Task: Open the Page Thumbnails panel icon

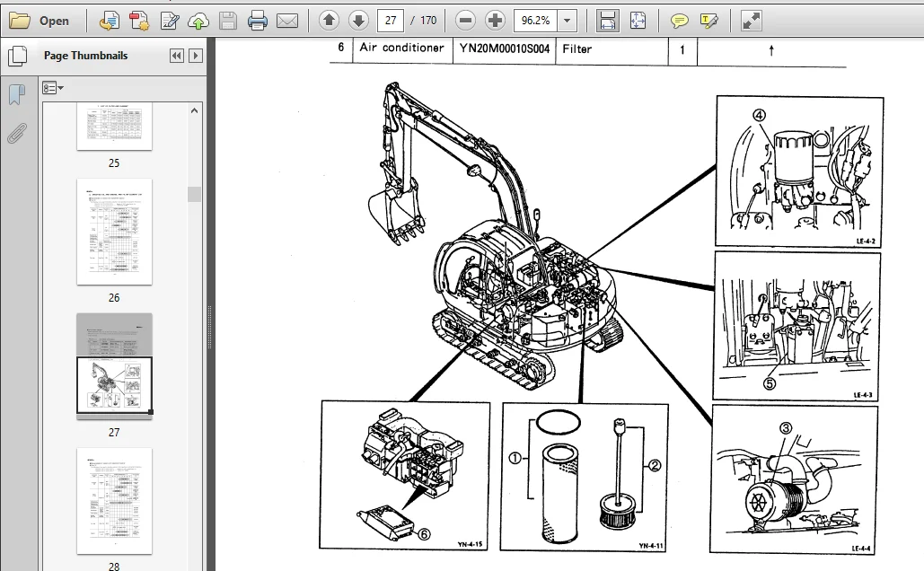Action: [x=18, y=56]
